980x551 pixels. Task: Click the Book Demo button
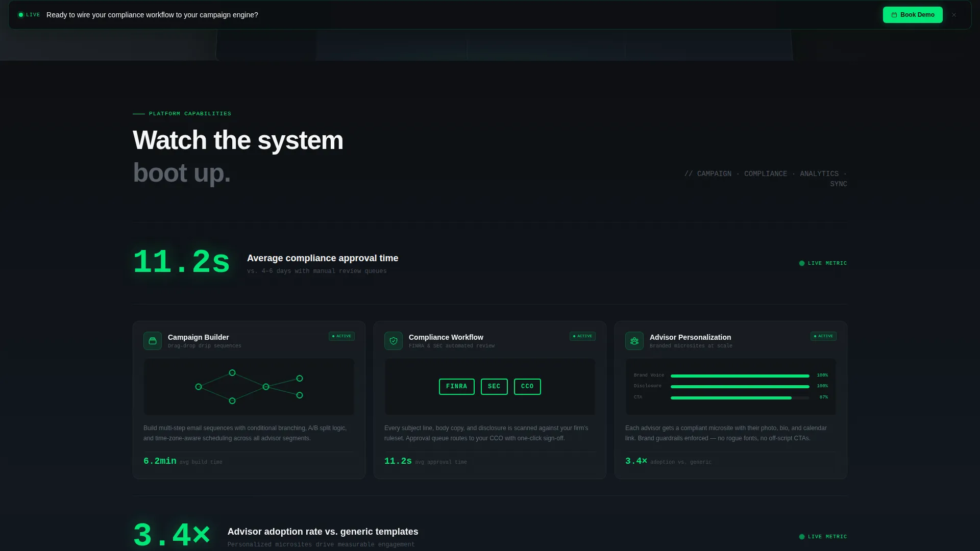point(913,15)
